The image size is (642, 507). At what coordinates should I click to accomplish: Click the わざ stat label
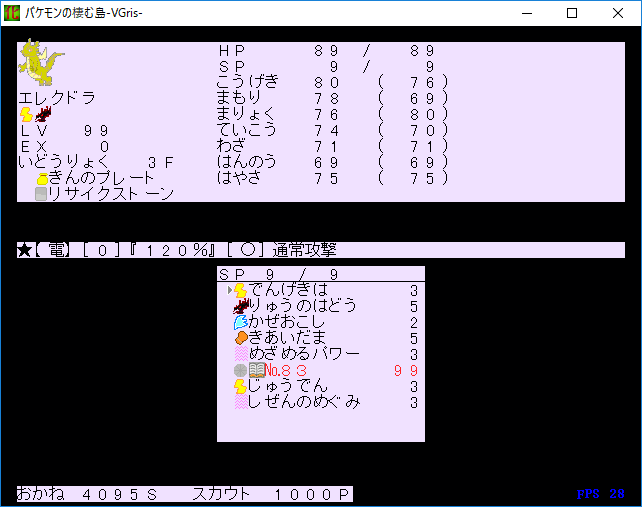[x=231, y=146]
